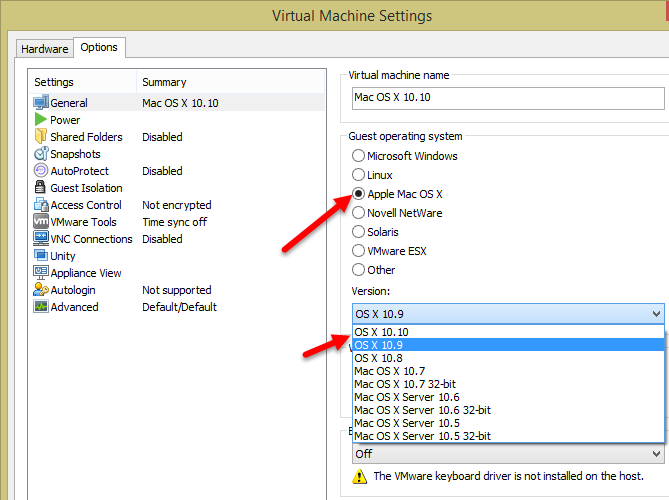This screenshot has height=500, width=669.
Task: Select the Microsoft Windows radio button
Action: click(358, 156)
